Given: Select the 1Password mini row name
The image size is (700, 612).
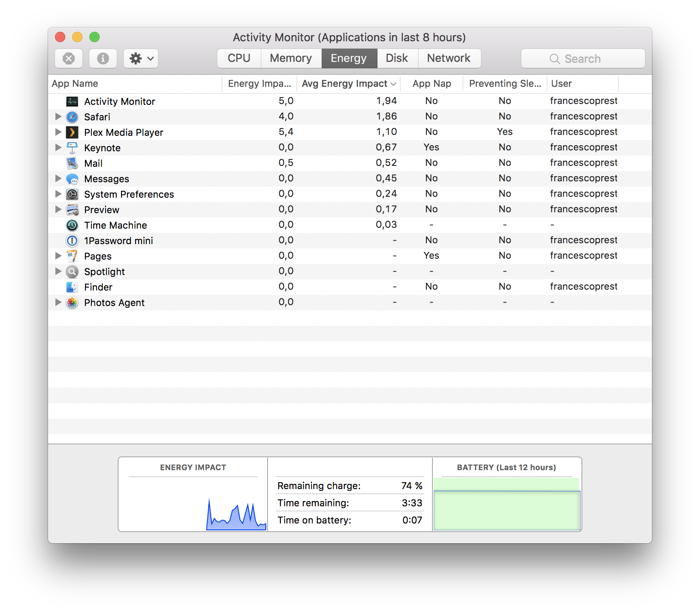Looking at the screenshot, I should pos(119,241).
